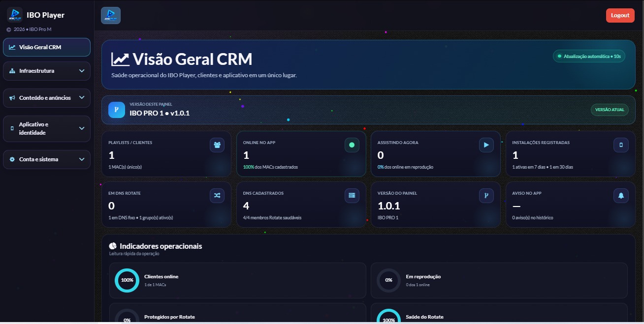Click the 100% dos MACs cadastrados text
Screen dimensions: 644x324
click(x=270, y=167)
